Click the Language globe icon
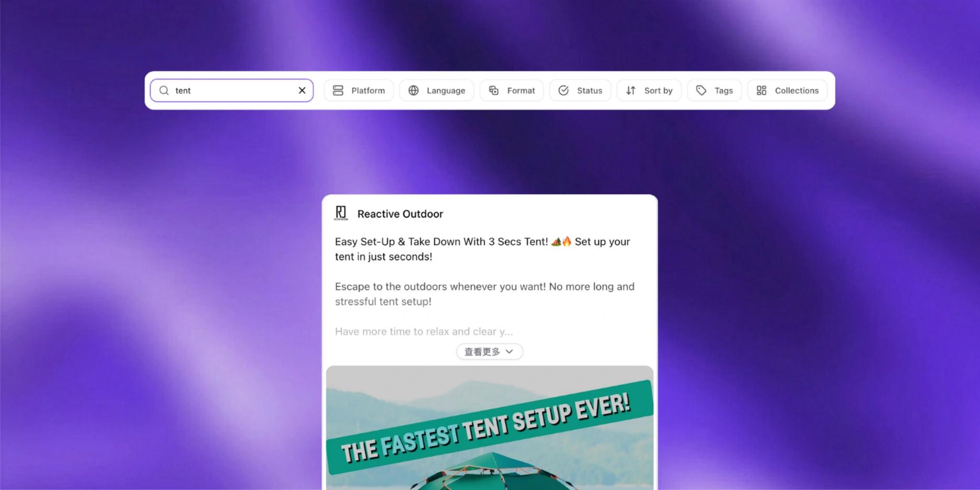This screenshot has height=490, width=980. click(413, 90)
